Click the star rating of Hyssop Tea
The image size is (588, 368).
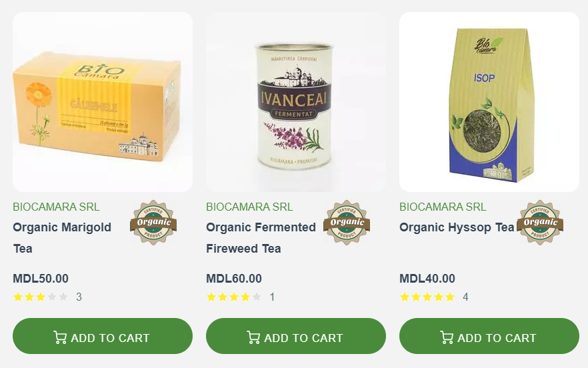[427, 297]
